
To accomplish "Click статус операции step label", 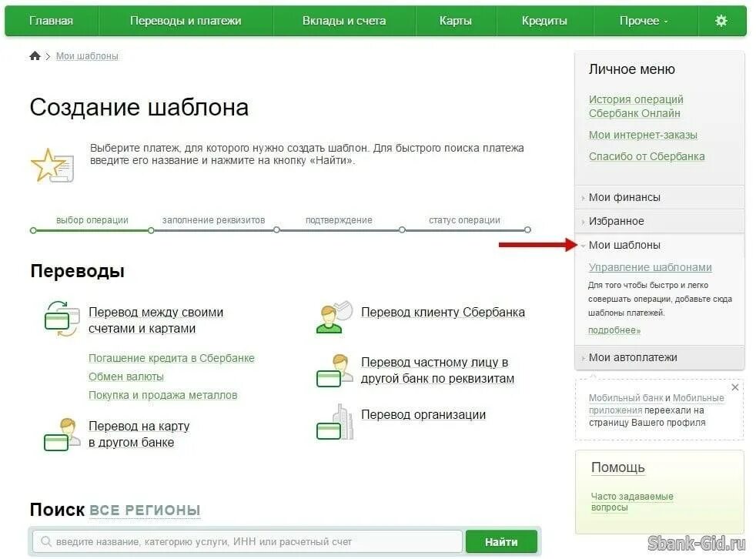I will (464, 220).
